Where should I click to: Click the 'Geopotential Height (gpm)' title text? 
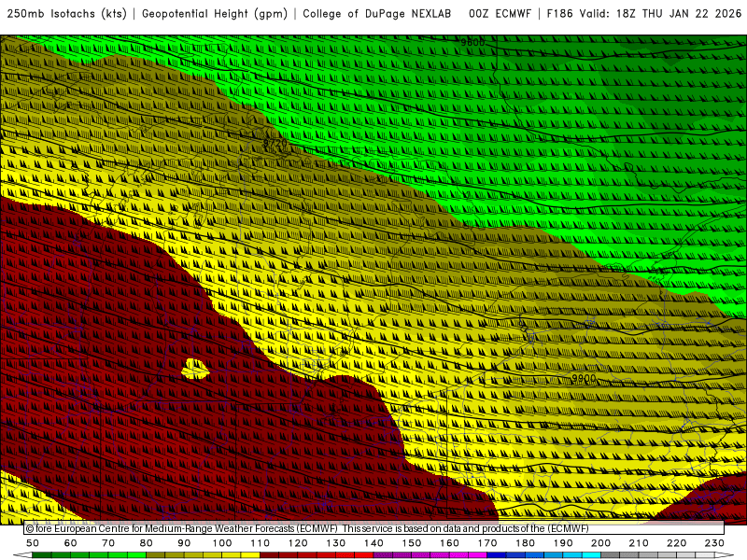point(215,14)
